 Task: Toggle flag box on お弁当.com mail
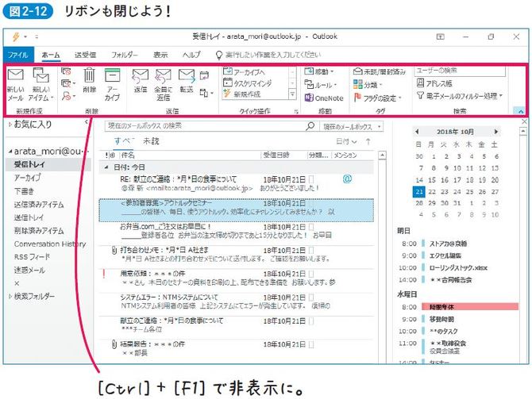pos(311,227)
